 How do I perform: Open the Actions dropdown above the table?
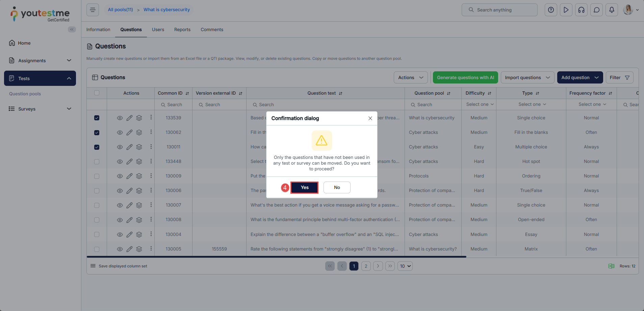410,77
